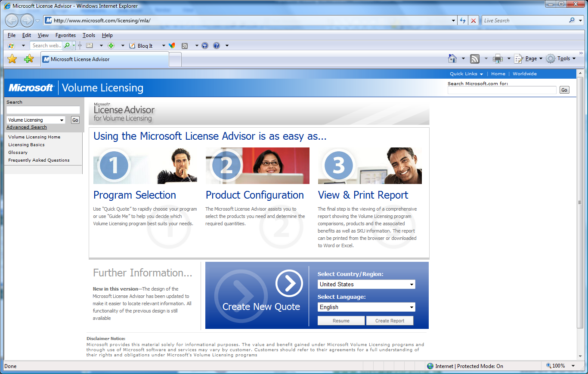
Task: Click the blue hammer toolbar icon
Action: click(x=205, y=46)
